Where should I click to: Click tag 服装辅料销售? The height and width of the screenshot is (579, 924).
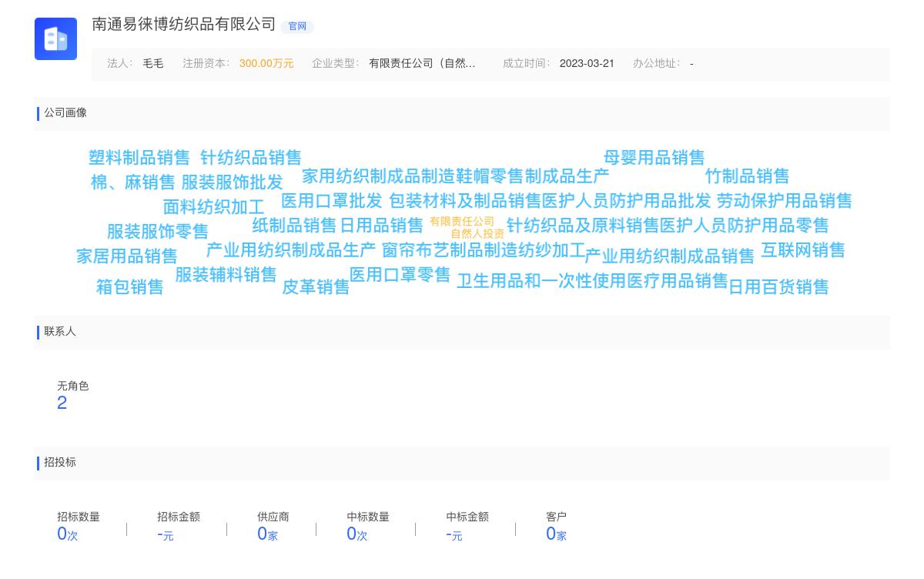click(226, 275)
